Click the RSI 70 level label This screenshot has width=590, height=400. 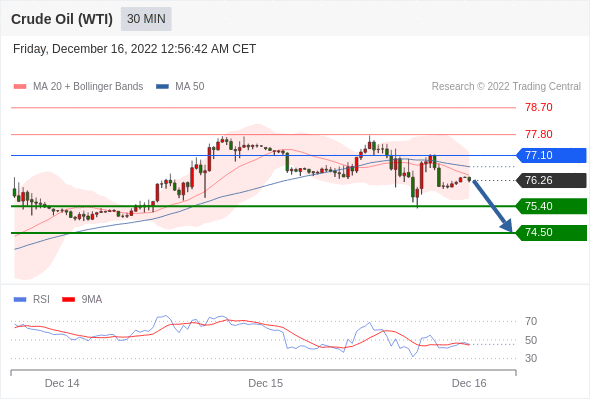click(531, 321)
